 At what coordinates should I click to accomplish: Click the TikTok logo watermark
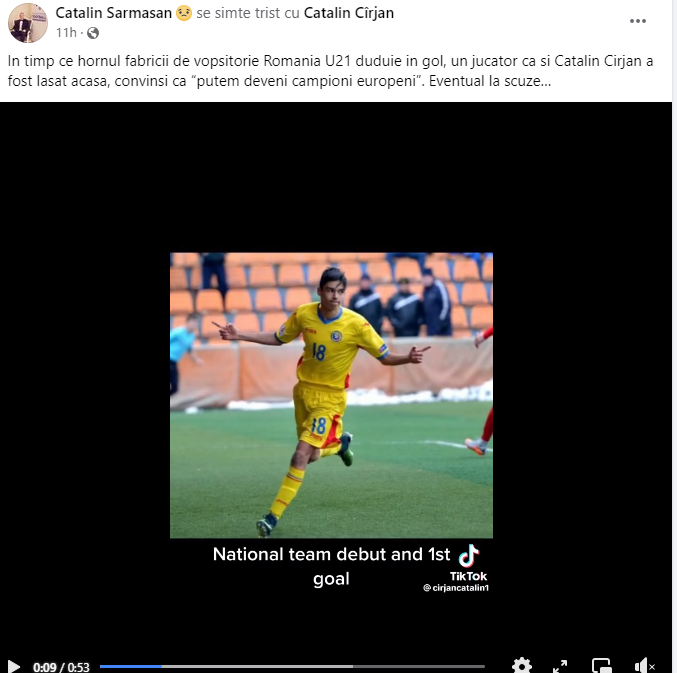[x=468, y=563]
